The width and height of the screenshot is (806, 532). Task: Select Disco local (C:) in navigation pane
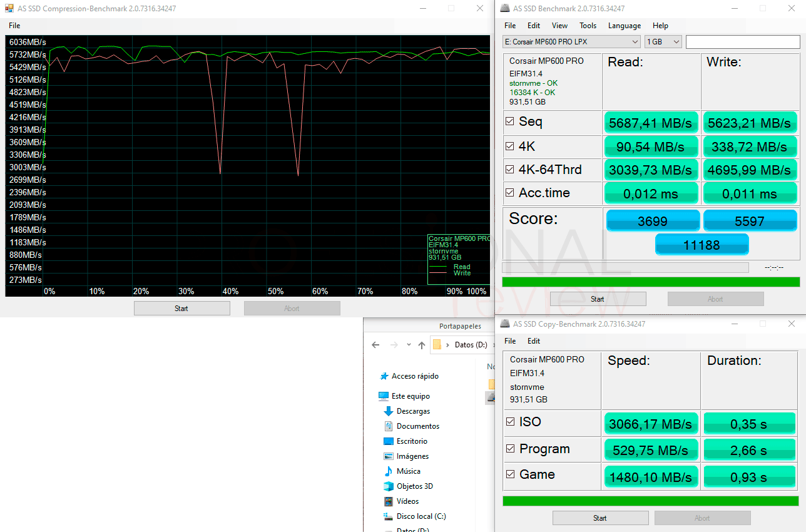click(x=421, y=516)
